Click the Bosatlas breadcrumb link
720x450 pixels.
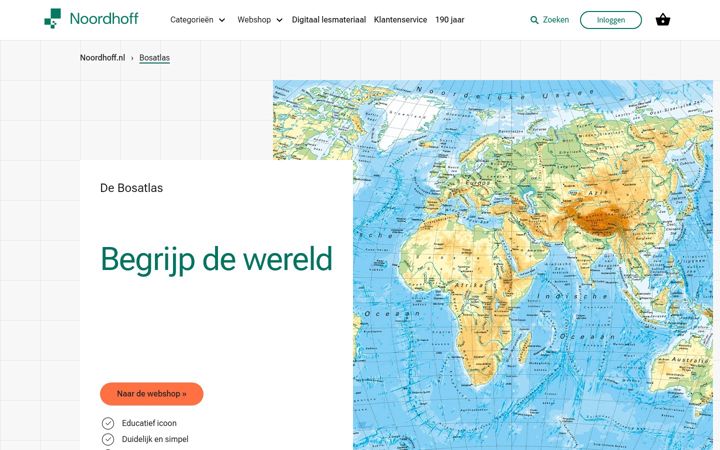point(154,58)
